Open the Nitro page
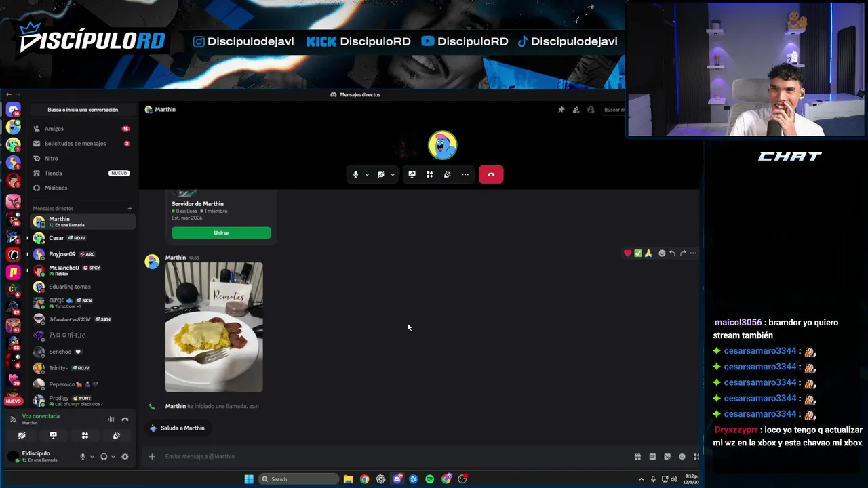Viewport: 868px width, 488px height. pos(83,158)
